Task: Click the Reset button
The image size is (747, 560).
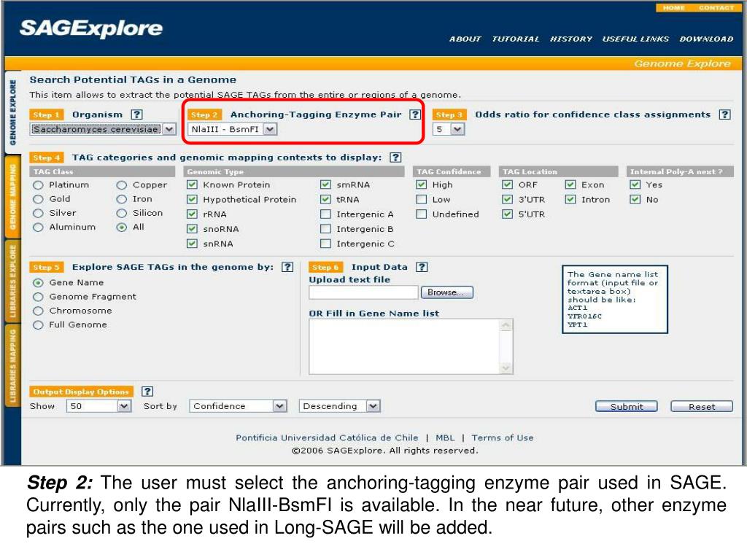Action: coord(702,407)
